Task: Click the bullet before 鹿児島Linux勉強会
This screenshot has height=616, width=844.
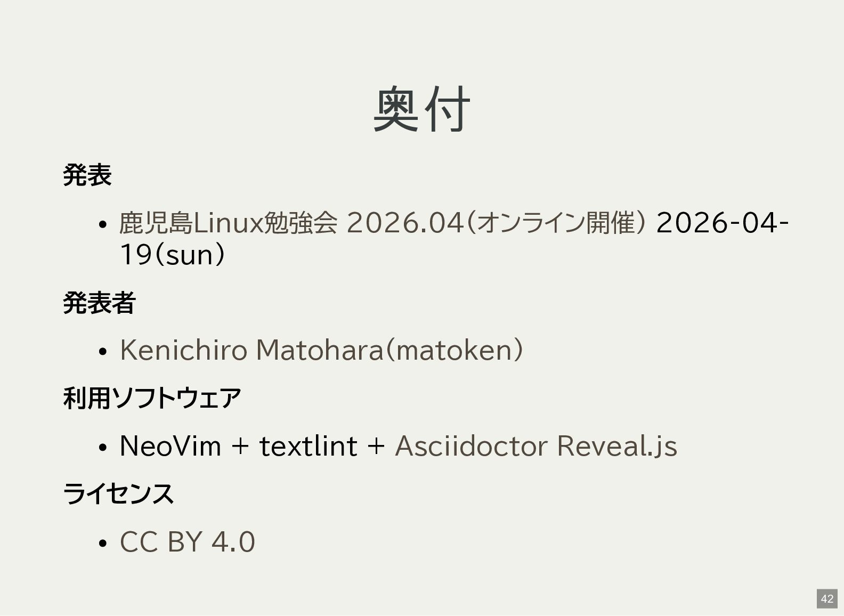Action: 104,224
